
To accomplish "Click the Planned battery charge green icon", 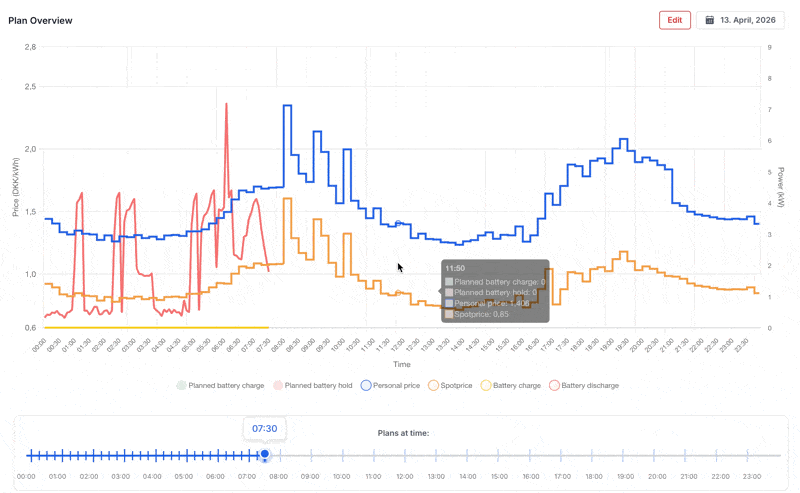I will pyautogui.click(x=181, y=385).
